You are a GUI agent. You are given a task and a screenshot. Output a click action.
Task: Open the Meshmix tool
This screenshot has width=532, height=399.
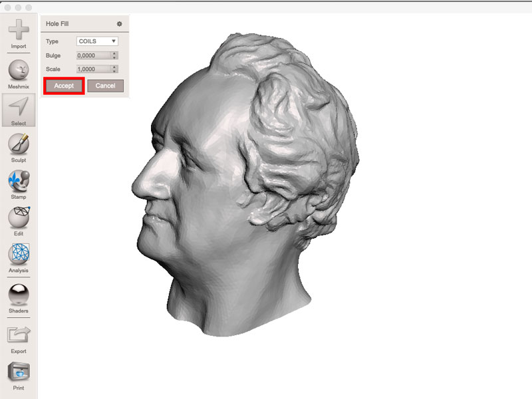19,74
